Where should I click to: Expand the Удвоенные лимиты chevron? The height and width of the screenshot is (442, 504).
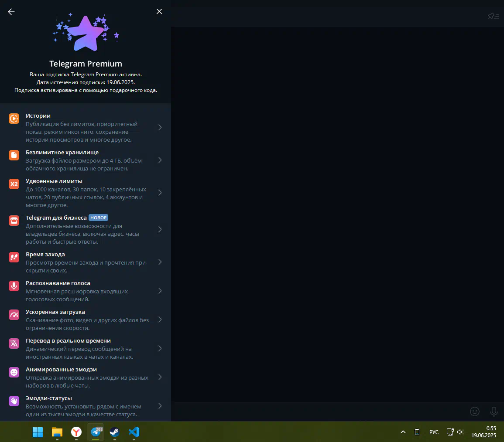coord(160,193)
